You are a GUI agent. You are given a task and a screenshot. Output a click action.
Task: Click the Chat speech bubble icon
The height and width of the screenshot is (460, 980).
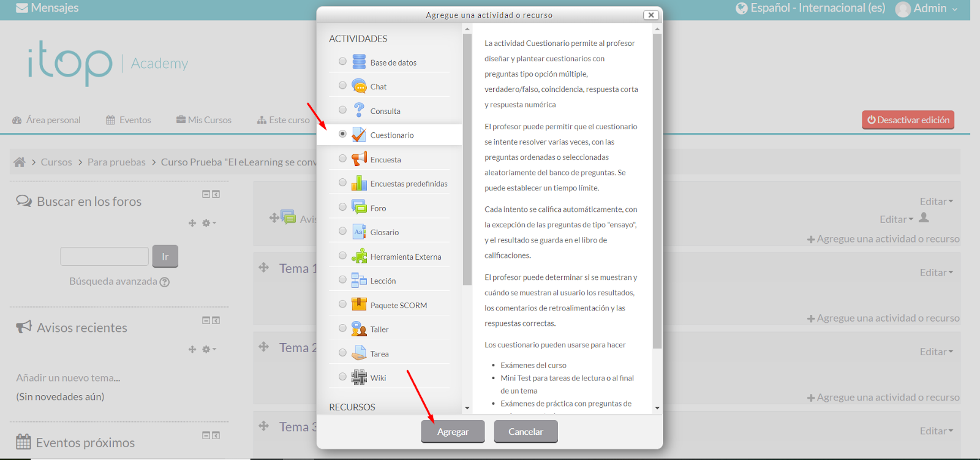pyautogui.click(x=359, y=86)
